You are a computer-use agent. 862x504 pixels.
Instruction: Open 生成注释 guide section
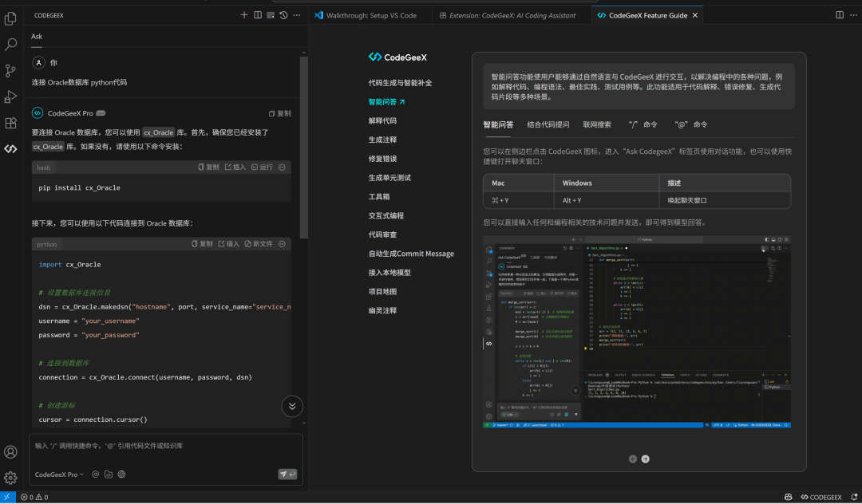pyautogui.click(x=382, y=140)
